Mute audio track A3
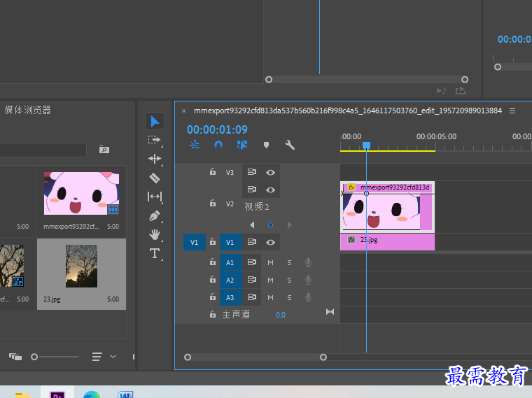The image size is (532, 398). (270, 298)
